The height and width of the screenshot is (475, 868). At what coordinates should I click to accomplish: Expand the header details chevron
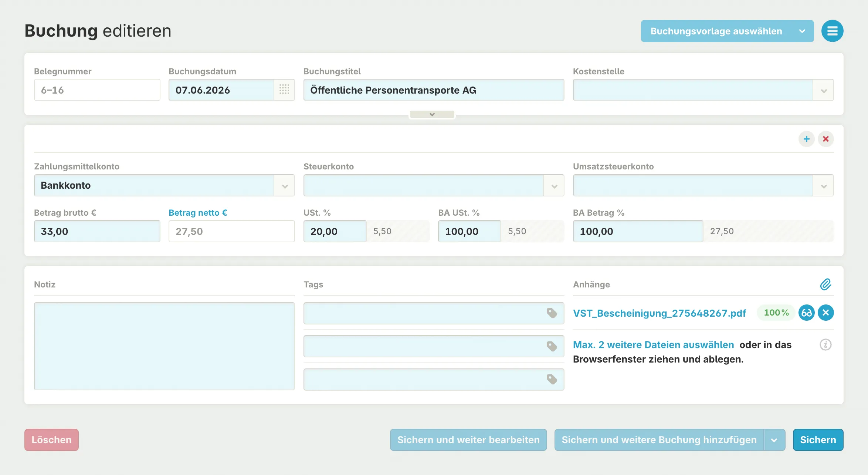432,115
